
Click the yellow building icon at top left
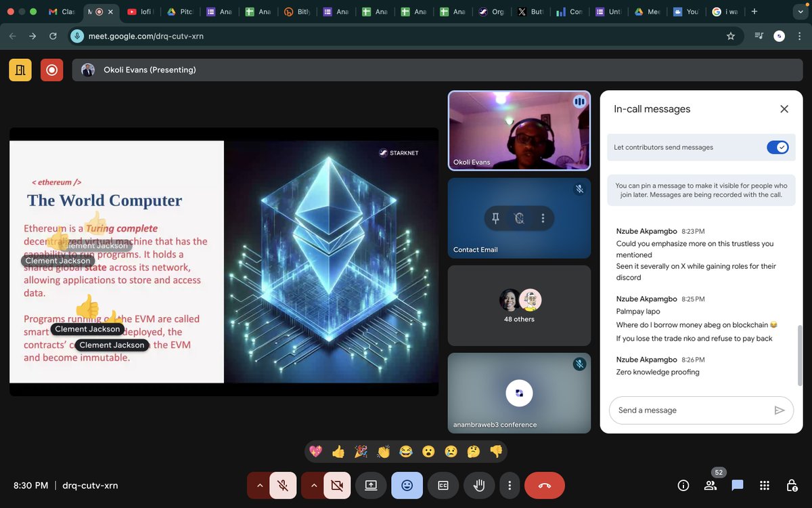20,70
